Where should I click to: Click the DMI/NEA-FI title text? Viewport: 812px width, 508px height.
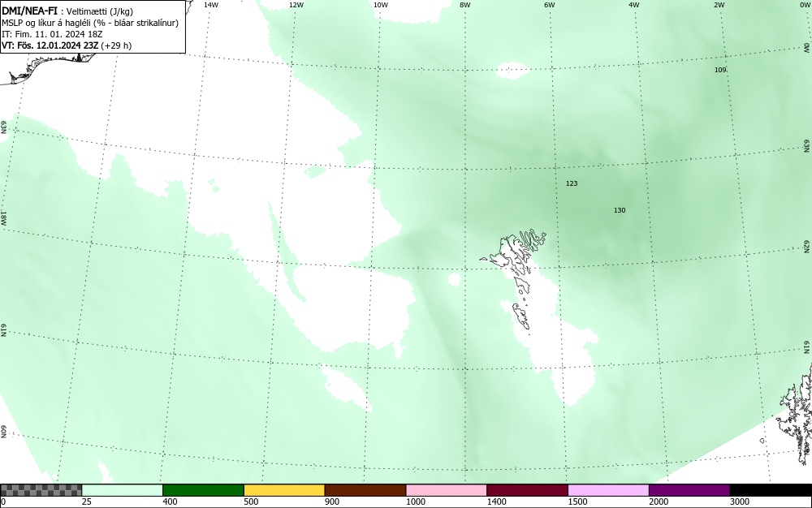(x=29, y=11)
